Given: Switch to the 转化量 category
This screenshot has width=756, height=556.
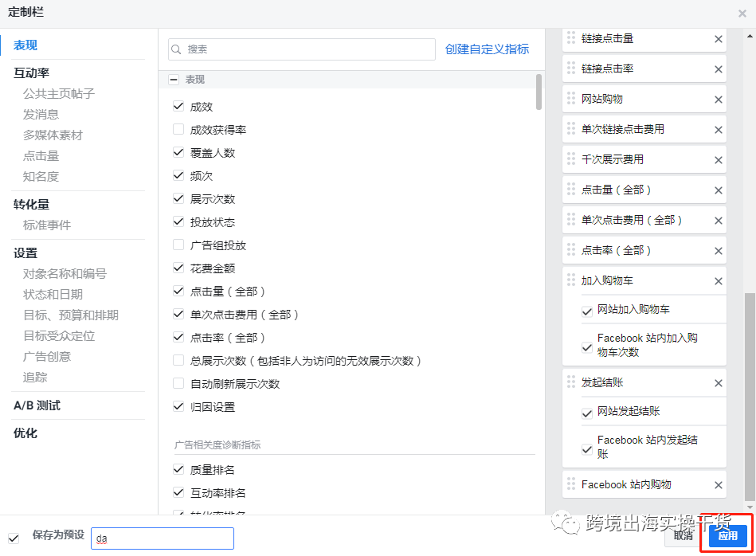Looking at the screenshot, I should click(x=32, y=204).
